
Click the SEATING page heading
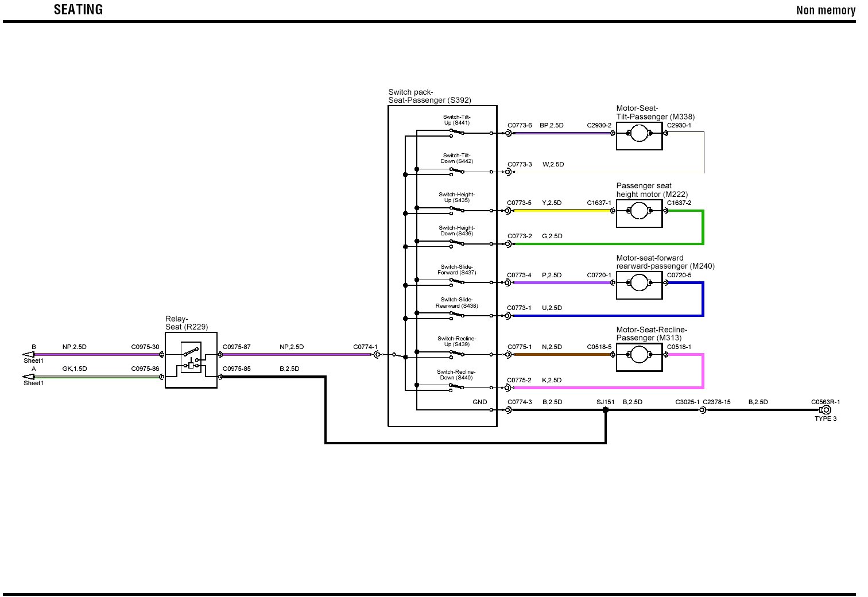point(78,10)
